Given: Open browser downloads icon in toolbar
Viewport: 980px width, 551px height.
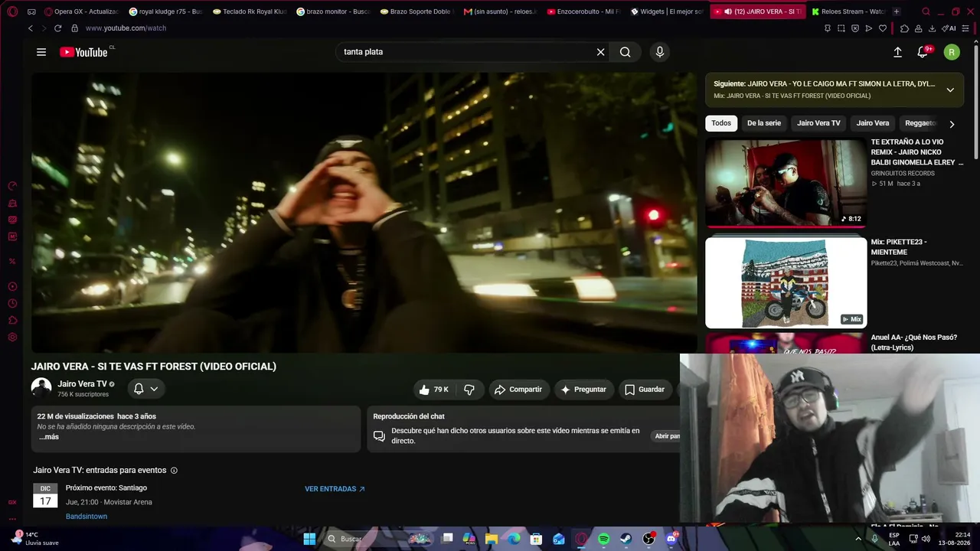Looking at the screenshot, I should tap(932, 28).
